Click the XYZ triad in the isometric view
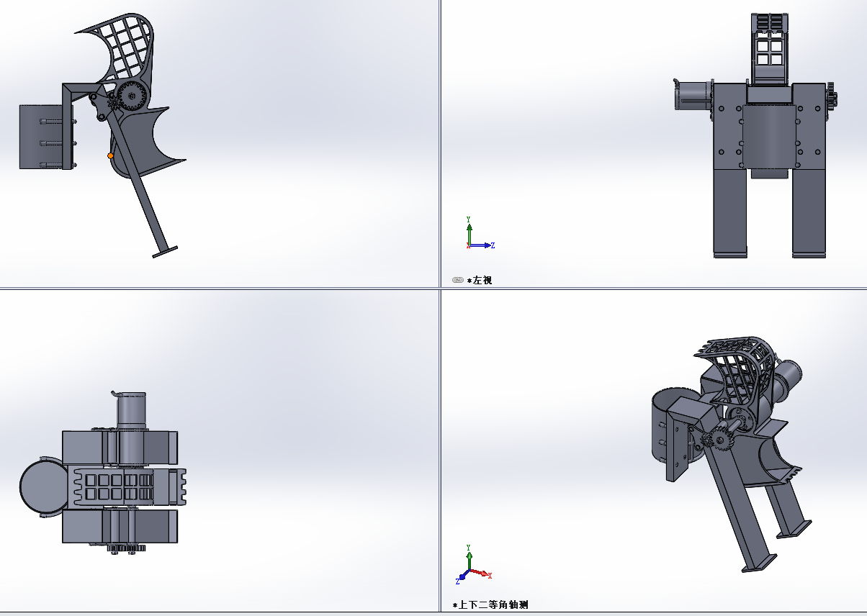This screenshot has width=867, height=616. (x=474, y=565)
